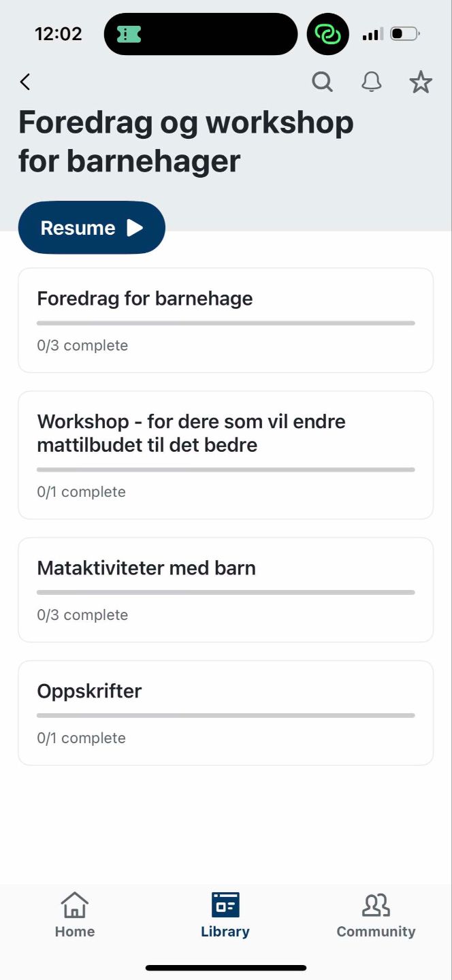Tap the play triangle on Resume
This screenshot has width=452, height=980.
click(135, 228)
